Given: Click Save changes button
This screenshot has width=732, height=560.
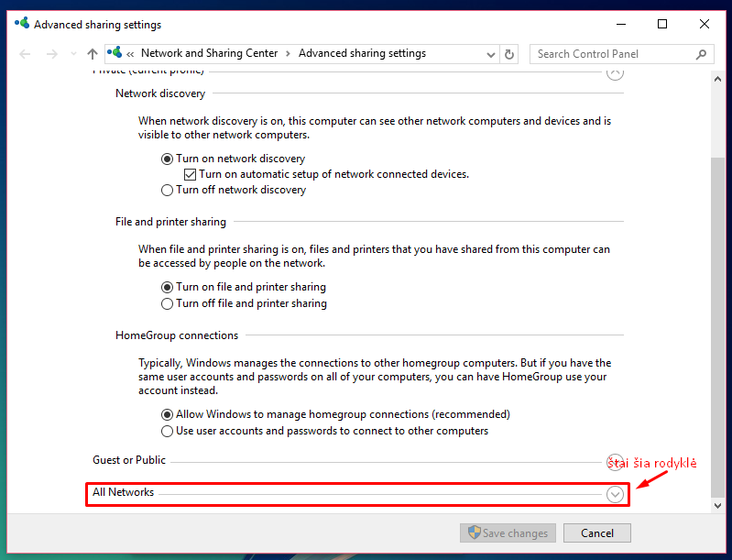Looking at the screenshot, I should pos(508,533).
